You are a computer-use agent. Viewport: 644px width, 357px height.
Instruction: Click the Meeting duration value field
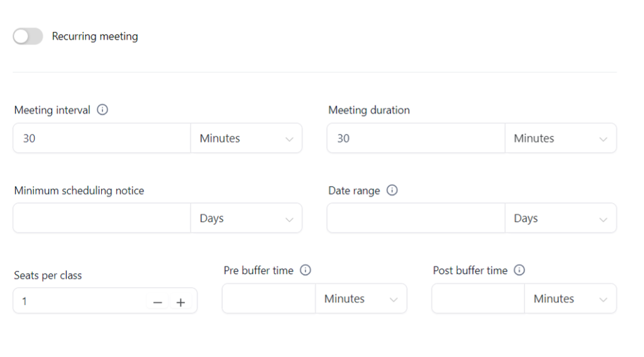(416, 138)
